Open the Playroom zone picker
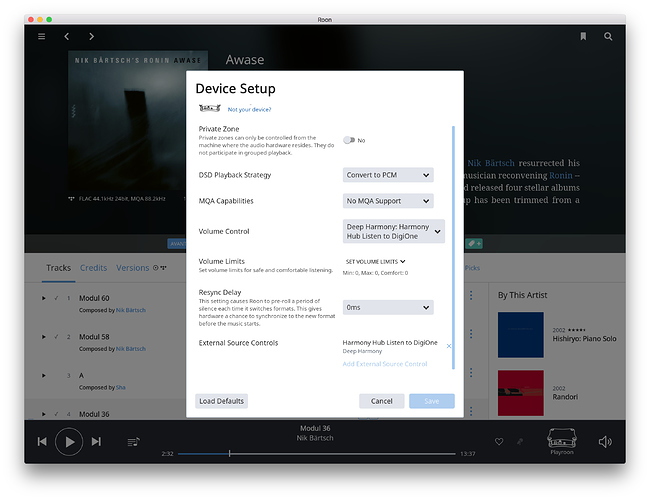Screen dimensions: 651x500 click(x=562, y=441)
